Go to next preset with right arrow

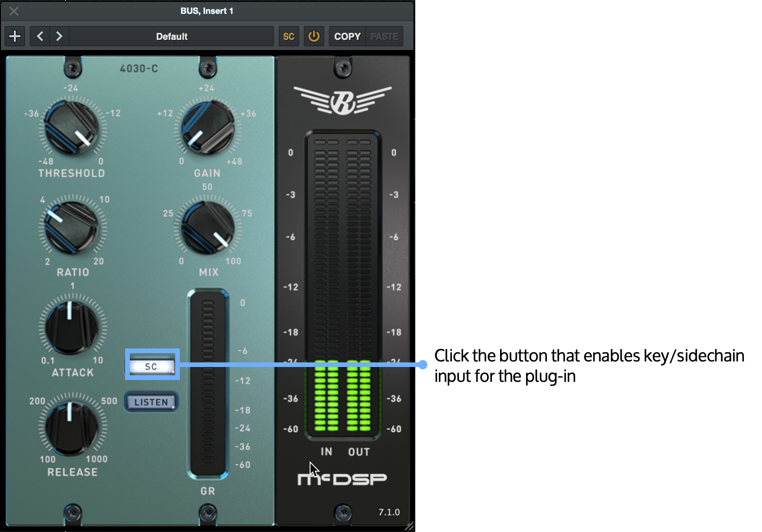coord(59,36)
